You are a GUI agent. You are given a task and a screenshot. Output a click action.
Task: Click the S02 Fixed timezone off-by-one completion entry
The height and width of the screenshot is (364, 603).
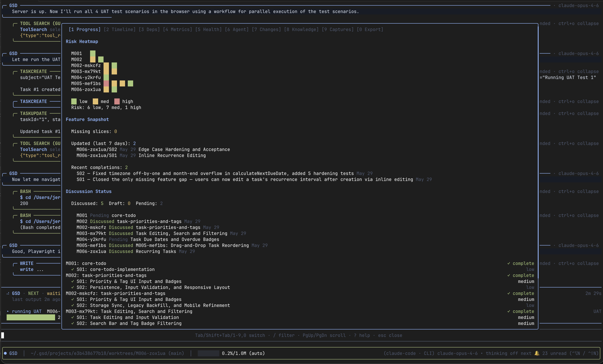pos(224,173)
